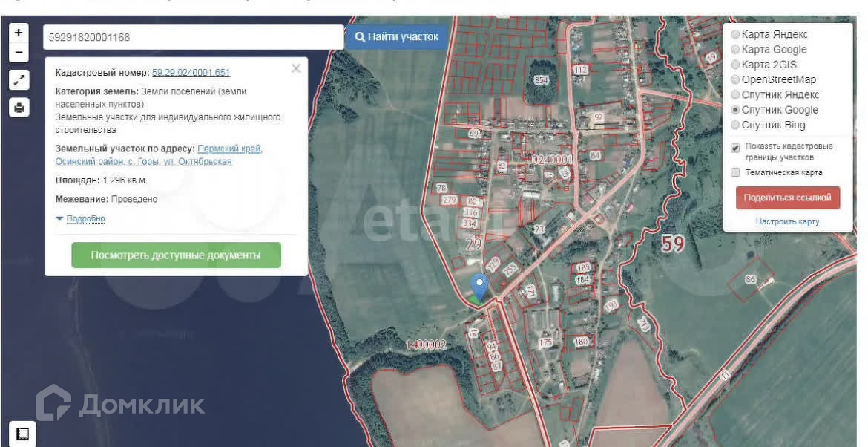Screen dimensions: 868x447
Task: Select Карта Яндекс map layer
Action: coord(735,34)
